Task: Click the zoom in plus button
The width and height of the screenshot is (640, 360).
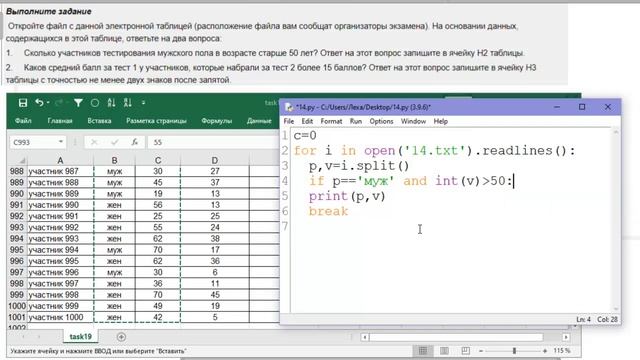Action: 545,351
